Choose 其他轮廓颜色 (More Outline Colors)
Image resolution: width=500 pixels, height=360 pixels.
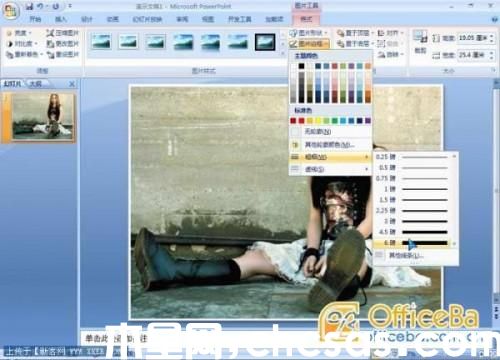click(x=330, y=145)
